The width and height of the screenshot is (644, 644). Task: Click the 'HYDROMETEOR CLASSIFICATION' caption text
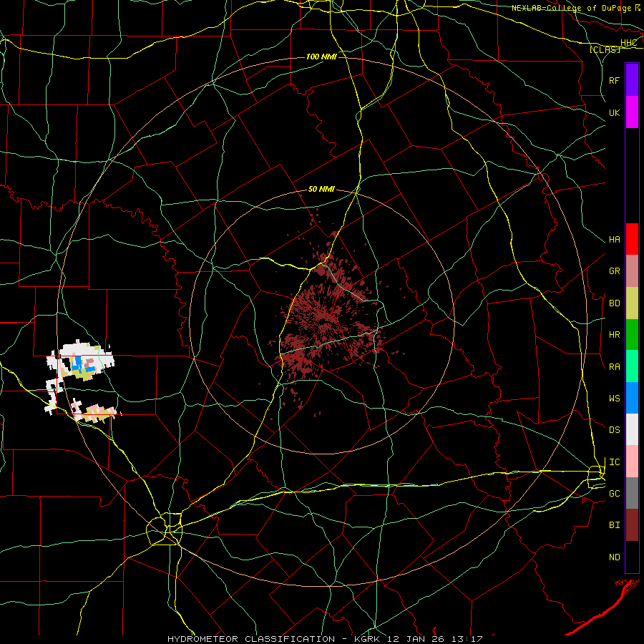(251, 639)
